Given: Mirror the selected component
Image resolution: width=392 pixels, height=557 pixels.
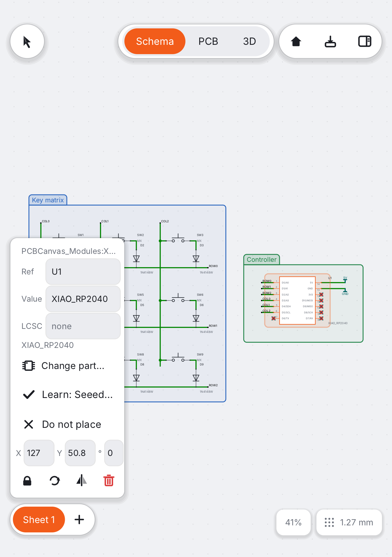Looking at the screenshot, I should [82, 481].
